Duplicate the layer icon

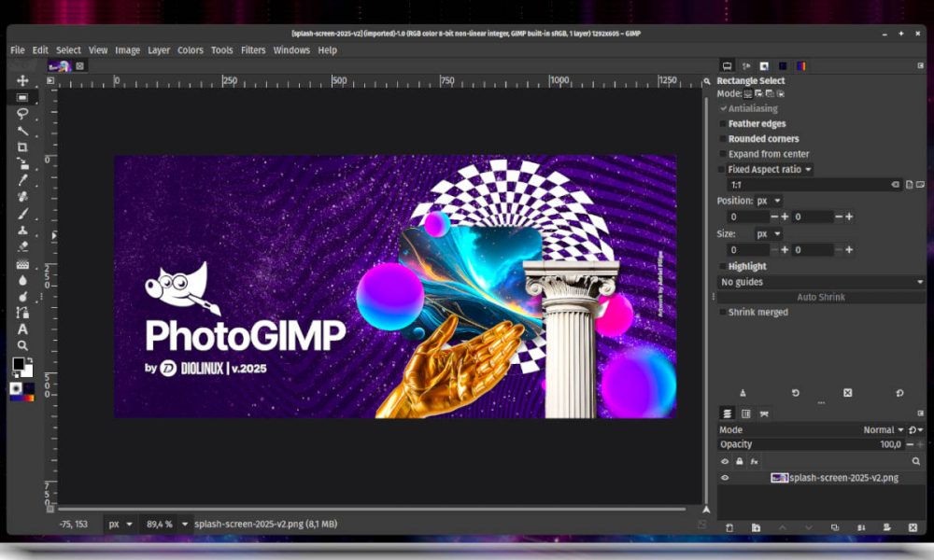tap(834, 527)
